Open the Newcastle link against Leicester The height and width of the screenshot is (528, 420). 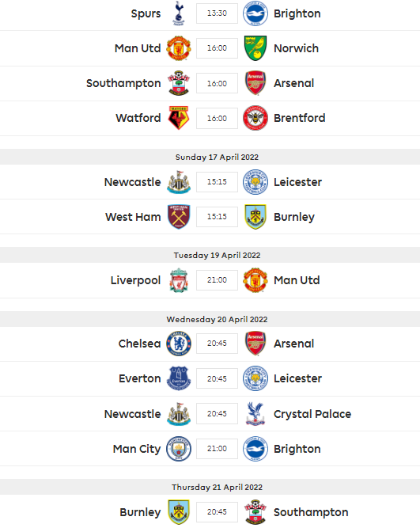coord(133,182)
